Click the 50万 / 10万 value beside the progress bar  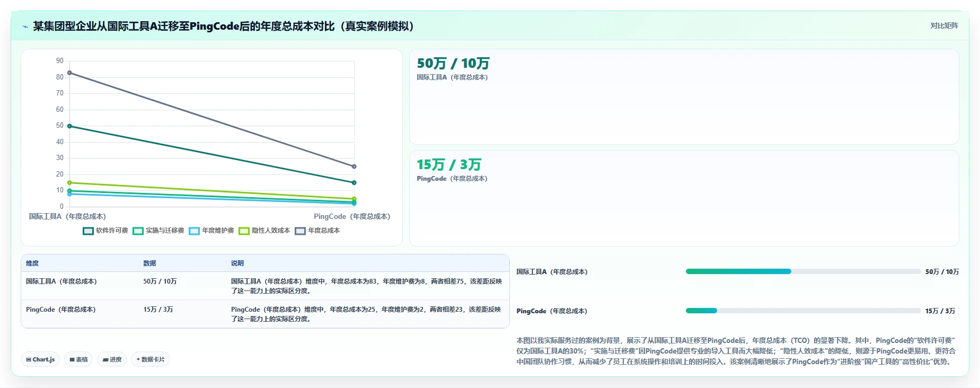pyautogui.click(x=942, y=272)
